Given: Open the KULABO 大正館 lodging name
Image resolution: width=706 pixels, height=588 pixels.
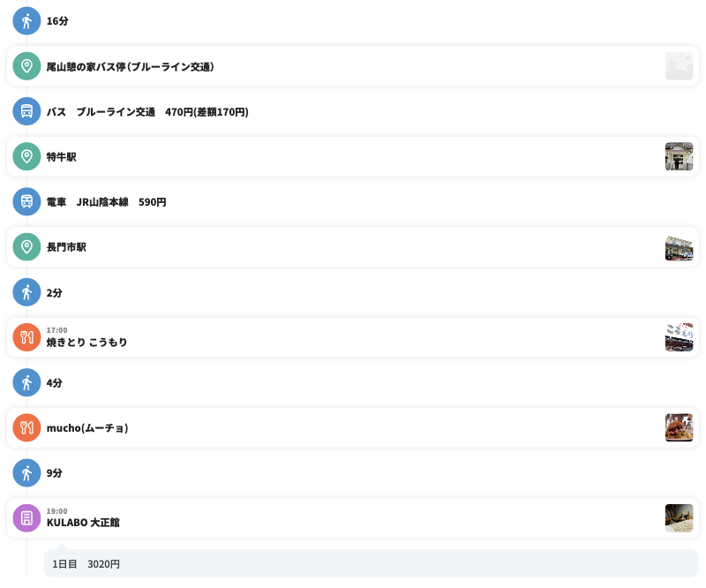Looking at the screenshot, I should point(83,523).
